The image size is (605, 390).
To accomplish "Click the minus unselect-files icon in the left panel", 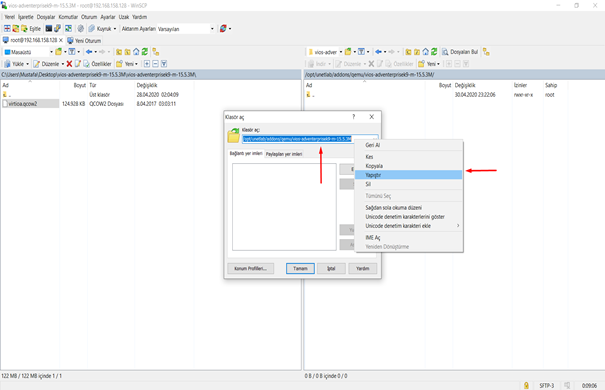I will point(155,64).
